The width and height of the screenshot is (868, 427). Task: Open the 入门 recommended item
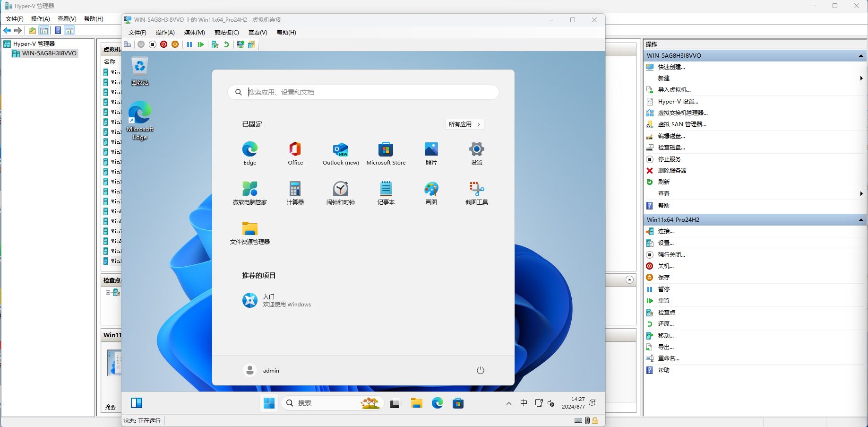click(x=277, y=300)
